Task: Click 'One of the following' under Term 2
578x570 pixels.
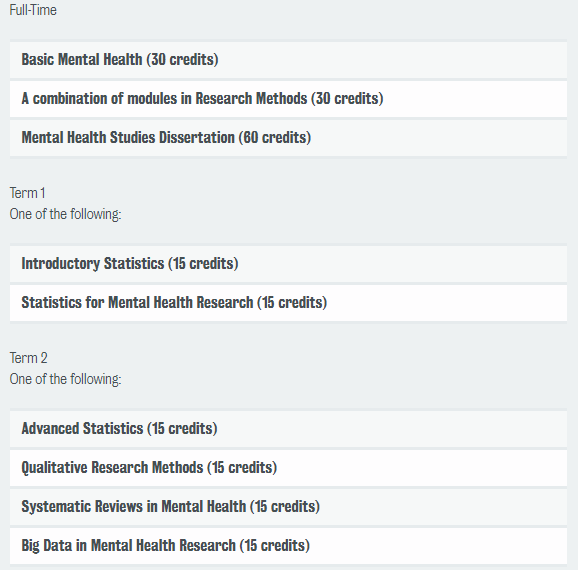Action: (x=65, y=379)
